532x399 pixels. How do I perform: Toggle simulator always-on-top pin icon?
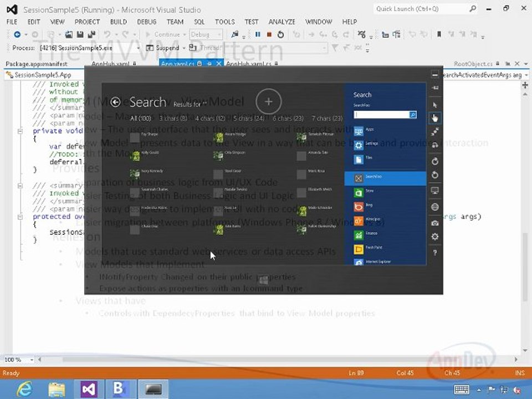(435, 88)
